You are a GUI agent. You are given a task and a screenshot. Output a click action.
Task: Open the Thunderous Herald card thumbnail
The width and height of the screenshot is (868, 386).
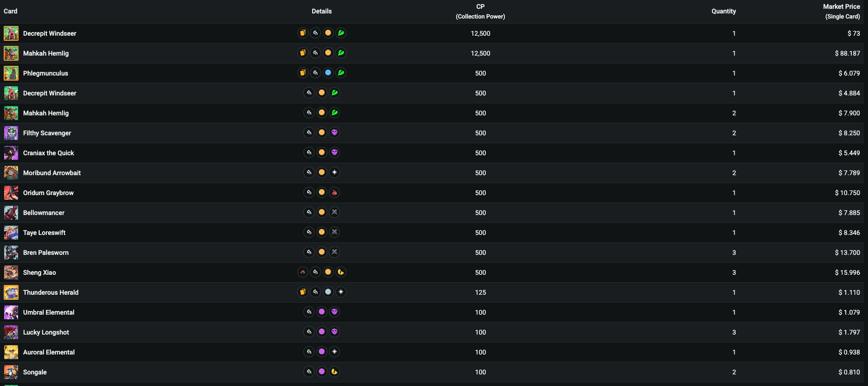11,292
